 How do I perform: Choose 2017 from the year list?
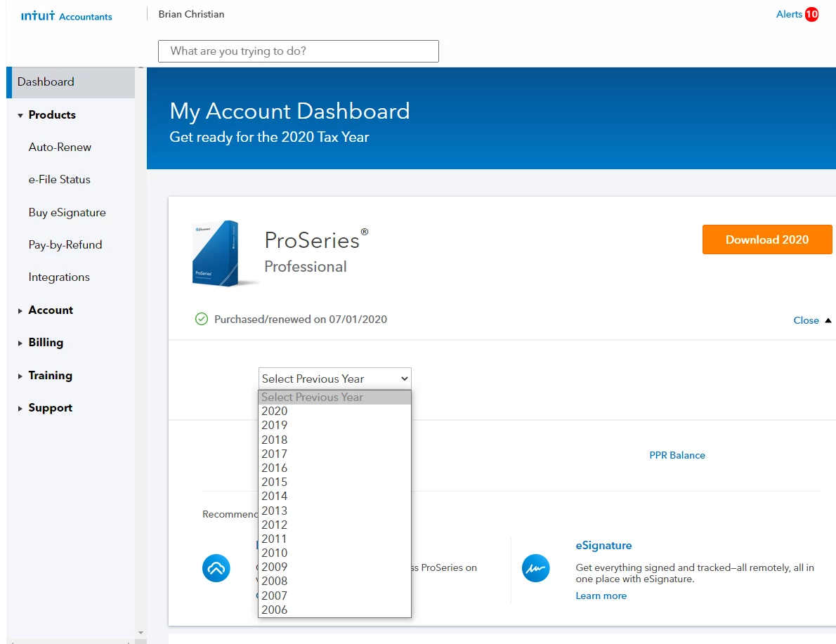point(335,454)
